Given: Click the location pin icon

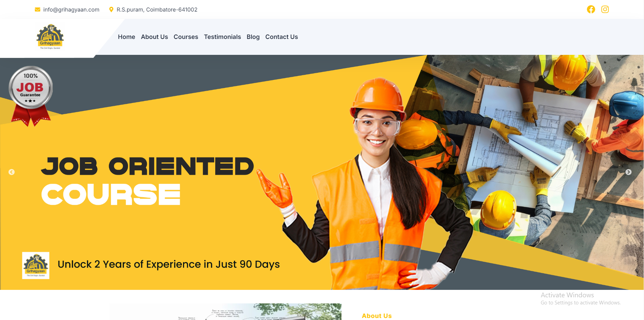Looking at the screenshot, I should pos(111,9).
